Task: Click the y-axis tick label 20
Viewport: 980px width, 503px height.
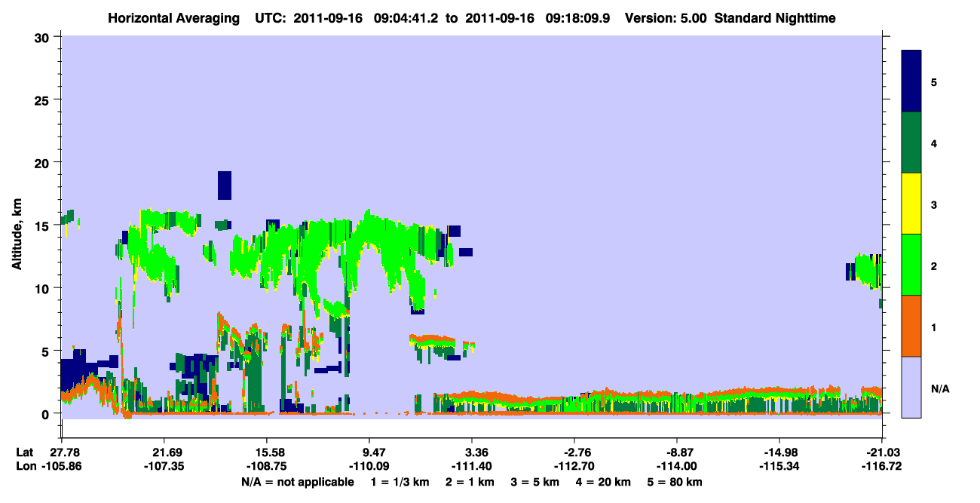Action: (44, 162)
